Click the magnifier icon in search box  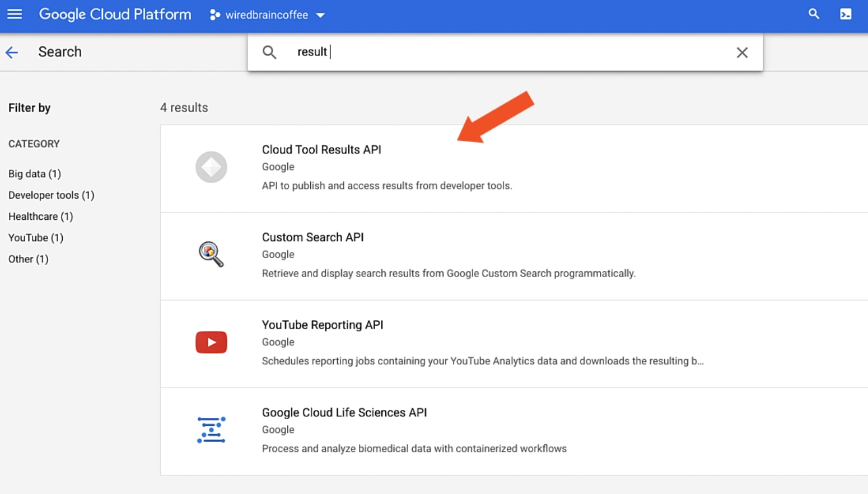(x=269, y=52)
